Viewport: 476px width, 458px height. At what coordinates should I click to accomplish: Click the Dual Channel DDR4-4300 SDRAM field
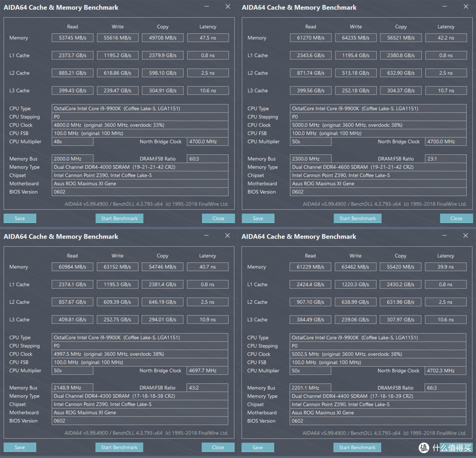pyautogui.click(x=140, y=396)
